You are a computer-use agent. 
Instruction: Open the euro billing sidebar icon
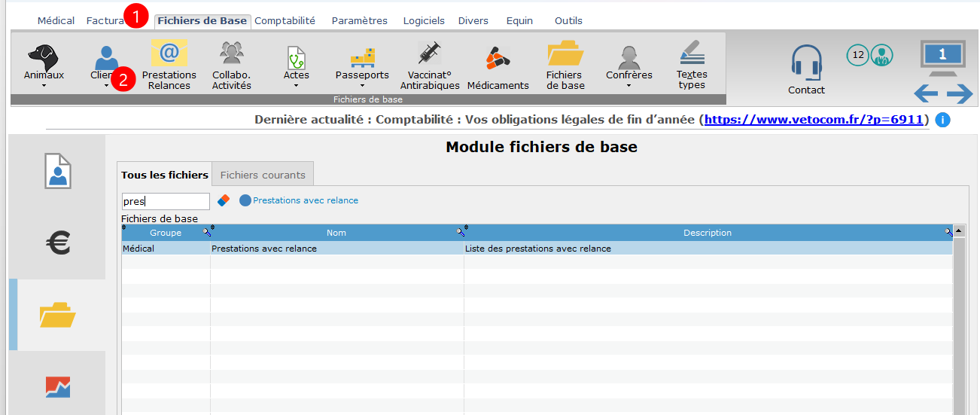coord(57,243)
